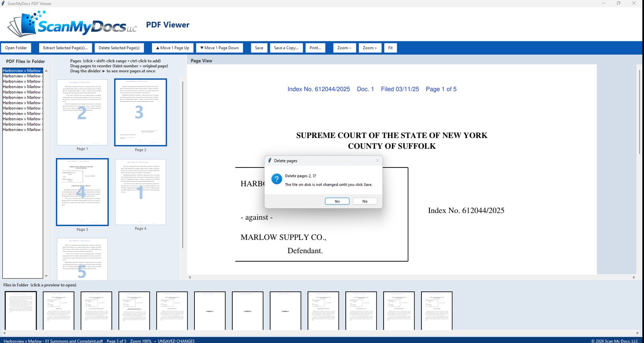Select the highlighted Harborview v Marlow file row
The width and height of the screenshot is (644, 343).
22,70
